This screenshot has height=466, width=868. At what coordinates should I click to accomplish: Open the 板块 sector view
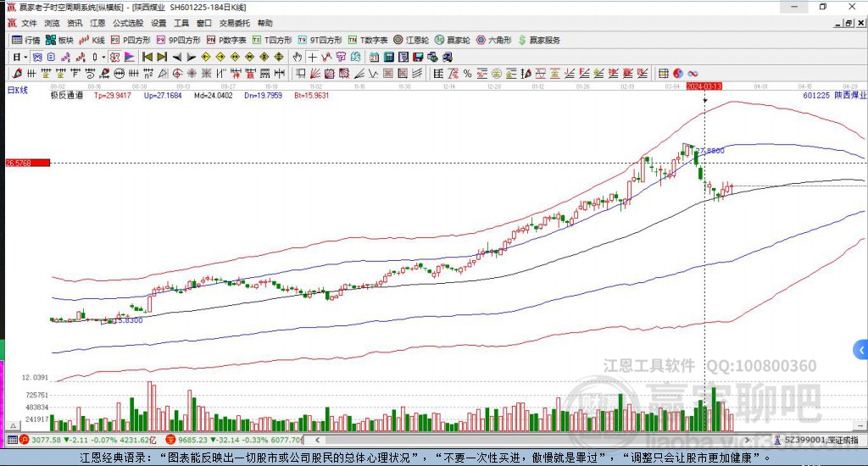pyautogui.click(x=60, y=40)
